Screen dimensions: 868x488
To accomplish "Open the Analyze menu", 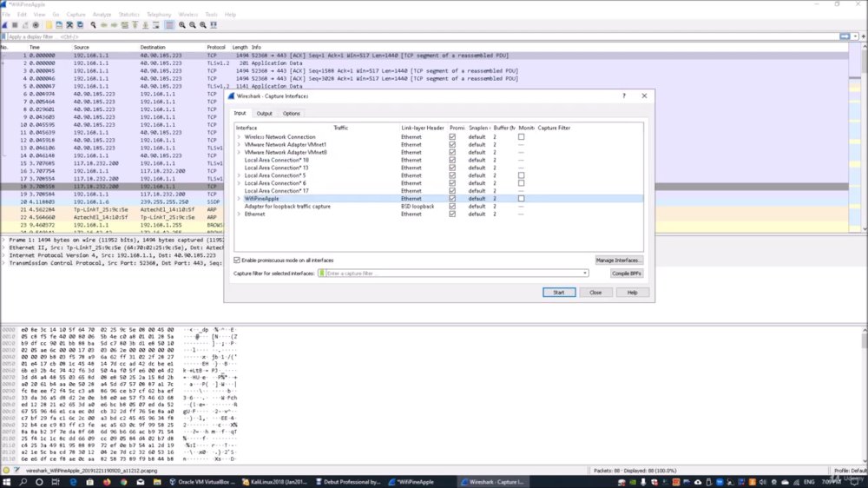I will (x=102, y=15).
